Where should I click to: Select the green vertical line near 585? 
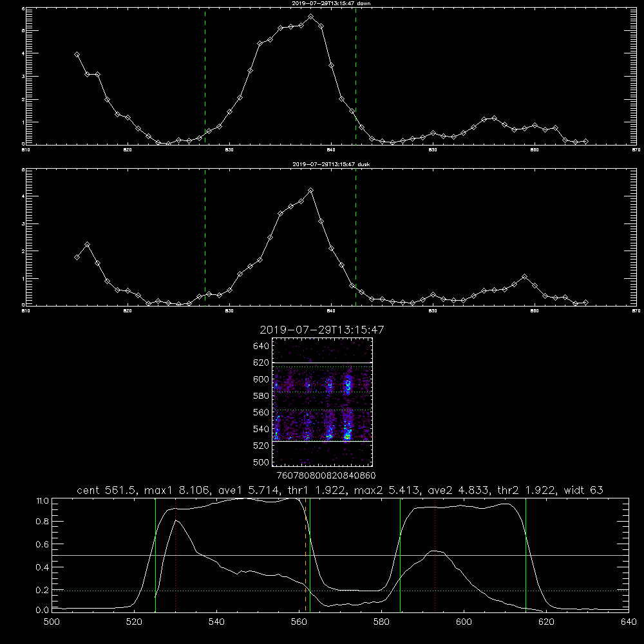point(400,554)
